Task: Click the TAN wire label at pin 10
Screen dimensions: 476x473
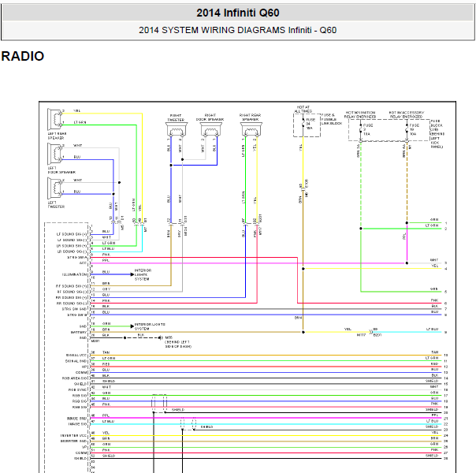Action: 435,352
